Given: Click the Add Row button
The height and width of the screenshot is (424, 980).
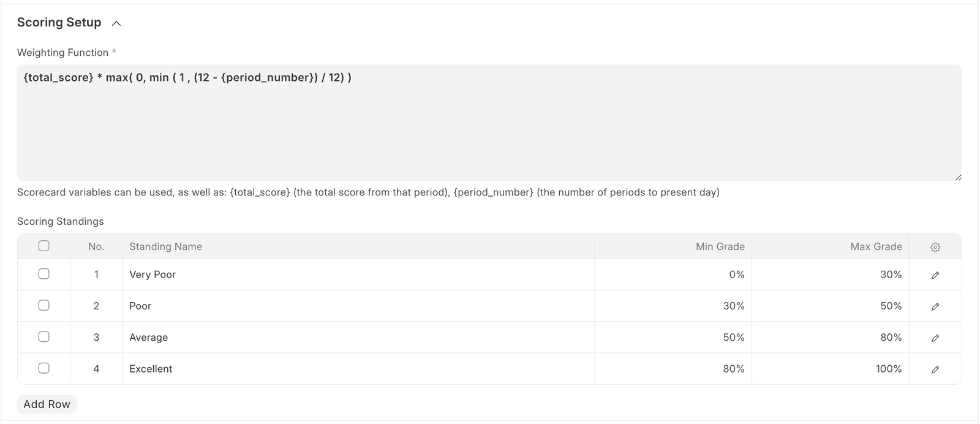Looking at the screenshot, I should point(47,404).
